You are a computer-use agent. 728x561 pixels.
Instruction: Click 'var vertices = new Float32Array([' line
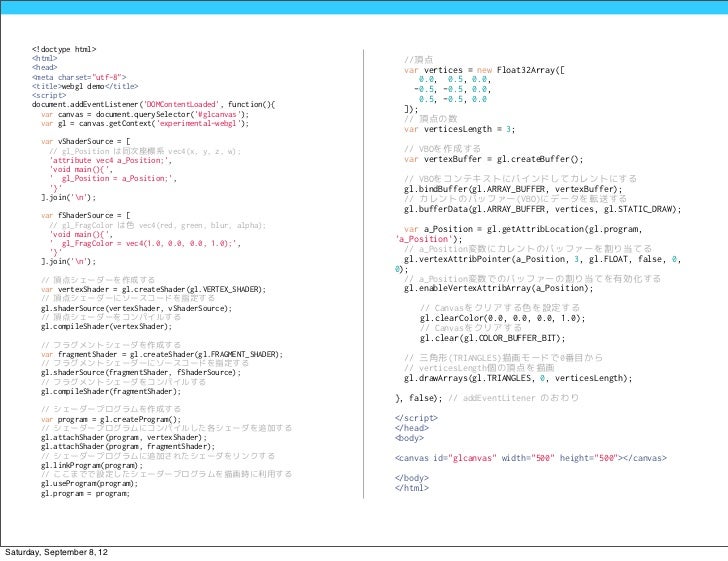[484, 70]
